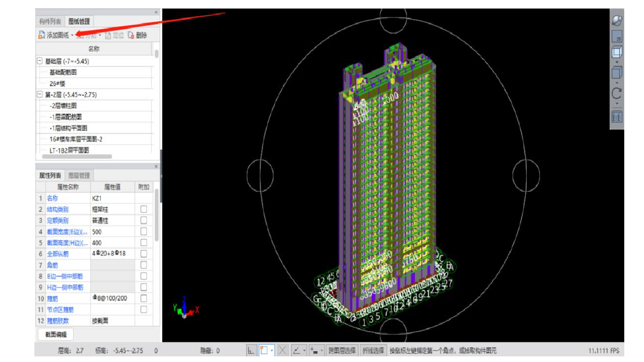The width and height of the screenshot is (644, 362).
Task: Tick the 附加 checkbox for 定额类别
Action: click(x=144, y=220)
